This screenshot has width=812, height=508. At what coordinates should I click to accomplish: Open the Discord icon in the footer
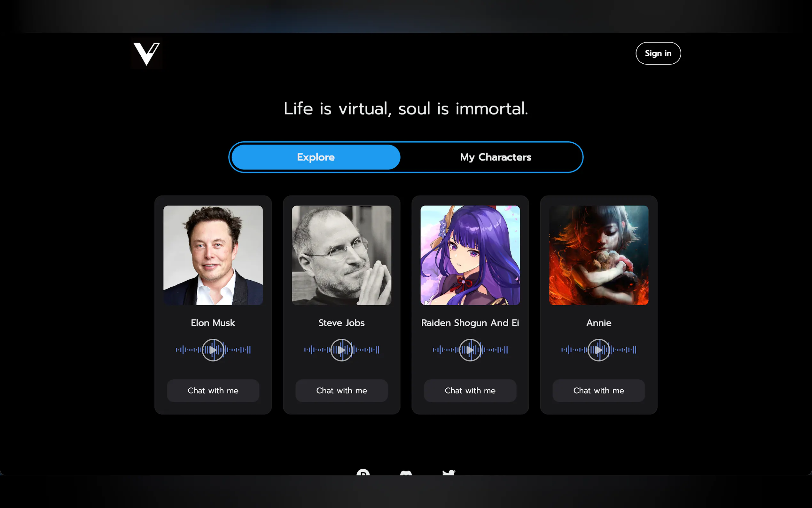point(406,473)
